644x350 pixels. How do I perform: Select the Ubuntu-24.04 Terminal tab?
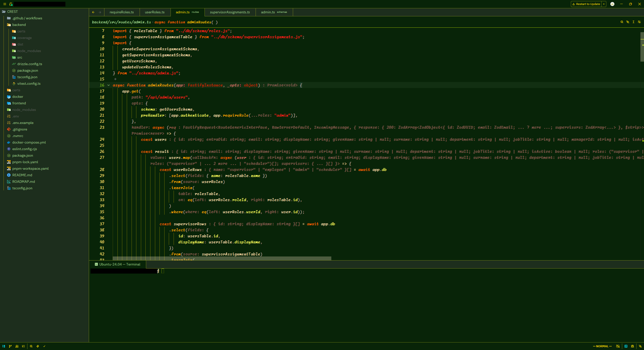(117, 264)
